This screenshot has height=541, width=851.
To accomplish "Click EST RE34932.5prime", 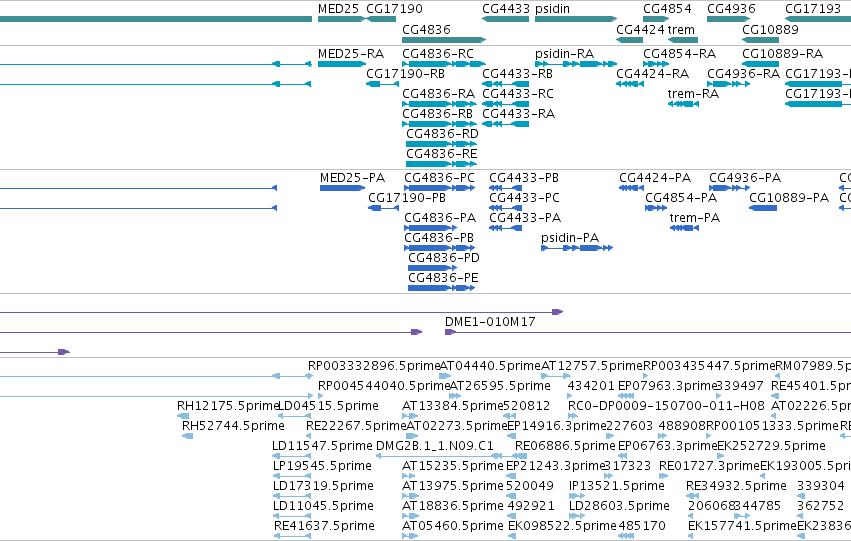I will (x=736, y=486).
